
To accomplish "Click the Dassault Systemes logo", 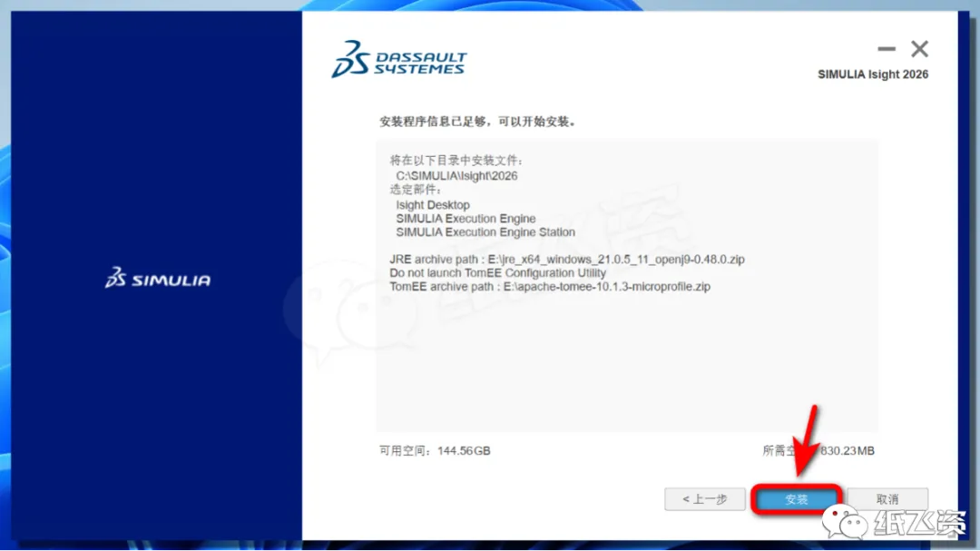I will 398,59.
